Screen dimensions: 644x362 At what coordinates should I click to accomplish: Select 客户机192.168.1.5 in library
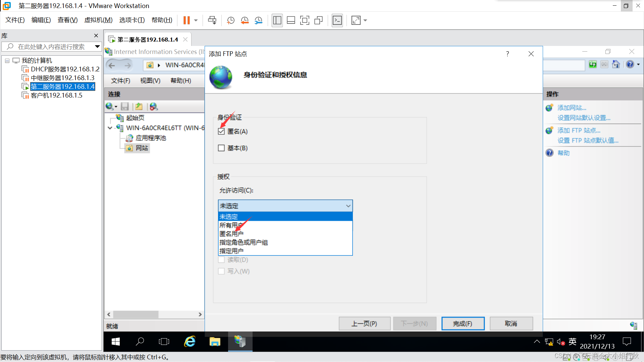(x=56, y=95)
